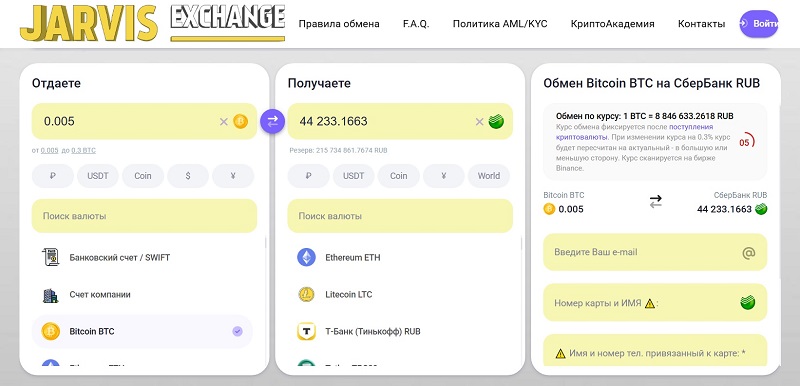Click the Войти login button

coord(759,24)
